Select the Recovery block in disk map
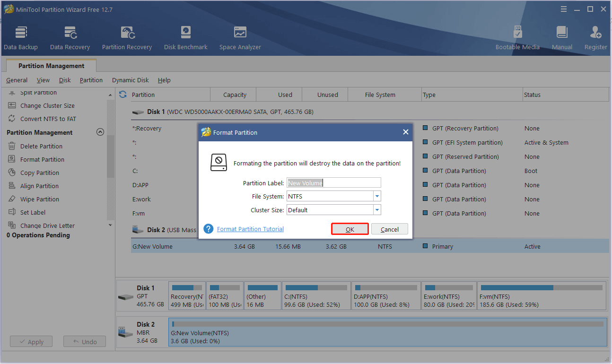The width and height of the screenshot is (612, 364). click(187, 296)
